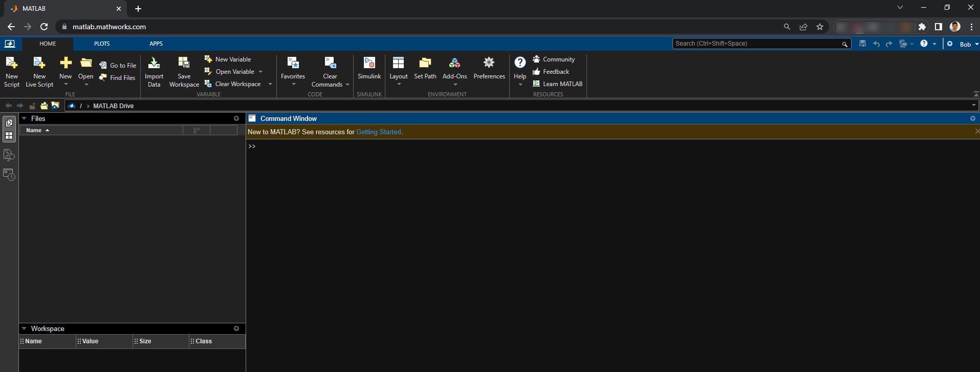Click Feedback
Image resolution: width=980 pixels, height=372 pixels.
[x=551, y=72]
